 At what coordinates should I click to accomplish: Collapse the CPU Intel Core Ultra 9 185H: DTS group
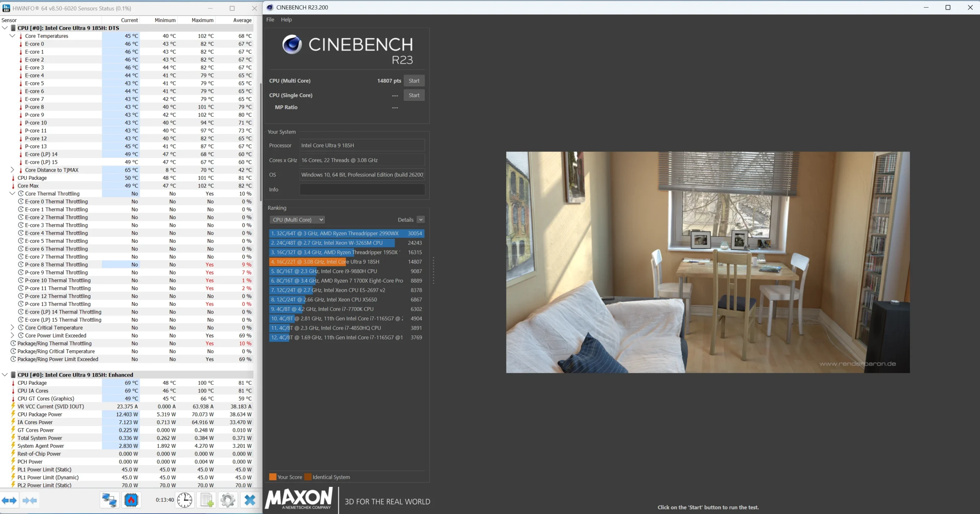click(x=5, y=28)
